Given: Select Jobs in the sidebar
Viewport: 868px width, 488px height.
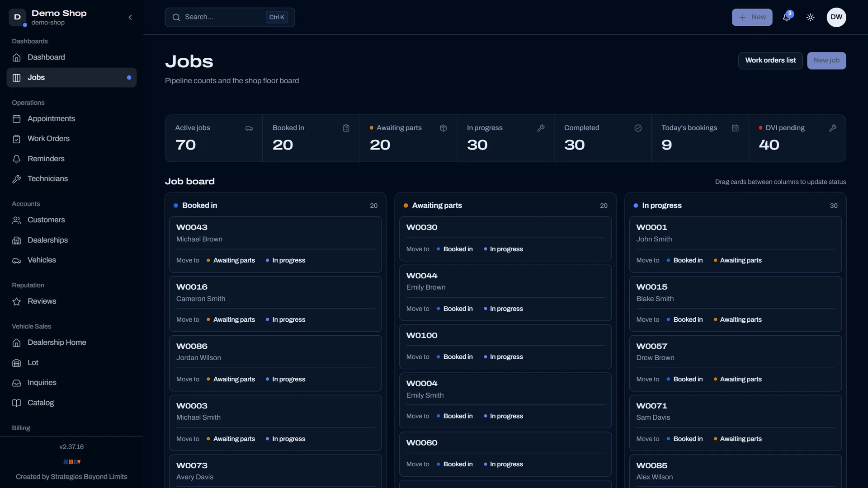Looking at the screenshot, I should point(71,78).
